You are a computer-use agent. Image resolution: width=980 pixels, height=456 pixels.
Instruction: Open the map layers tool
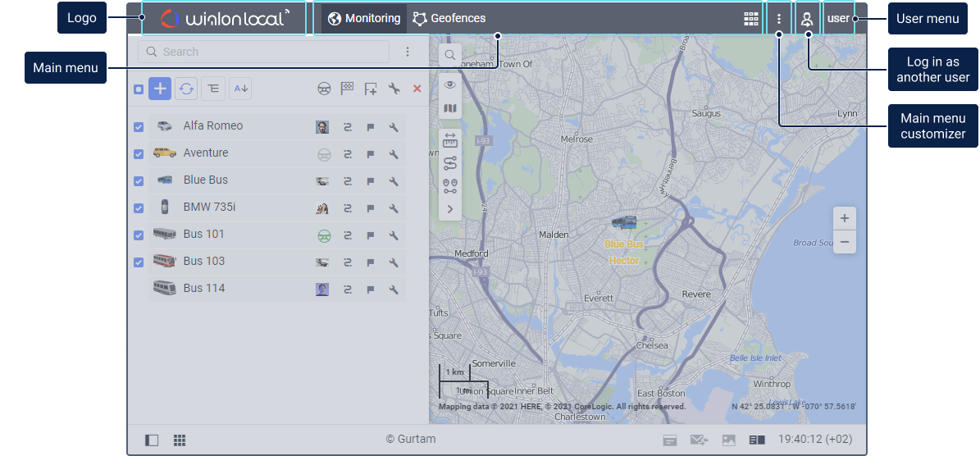point(450,108)
